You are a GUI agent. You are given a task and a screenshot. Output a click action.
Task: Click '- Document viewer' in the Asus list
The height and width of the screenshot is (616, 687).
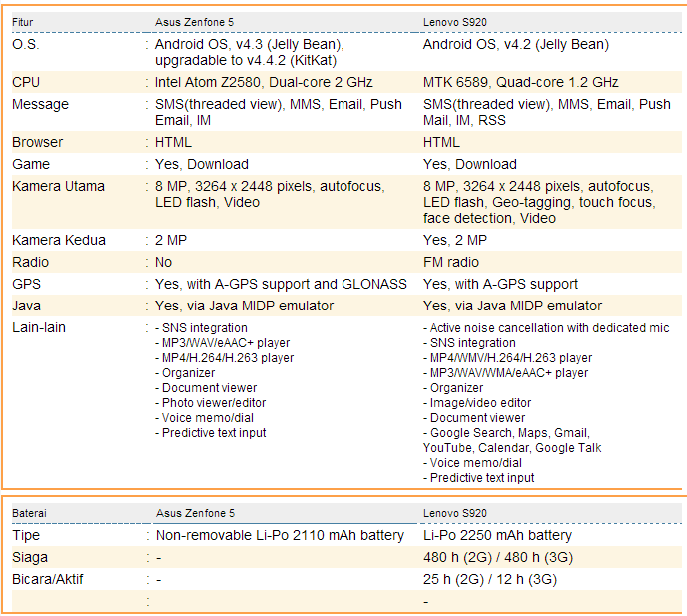click(206, 388)
